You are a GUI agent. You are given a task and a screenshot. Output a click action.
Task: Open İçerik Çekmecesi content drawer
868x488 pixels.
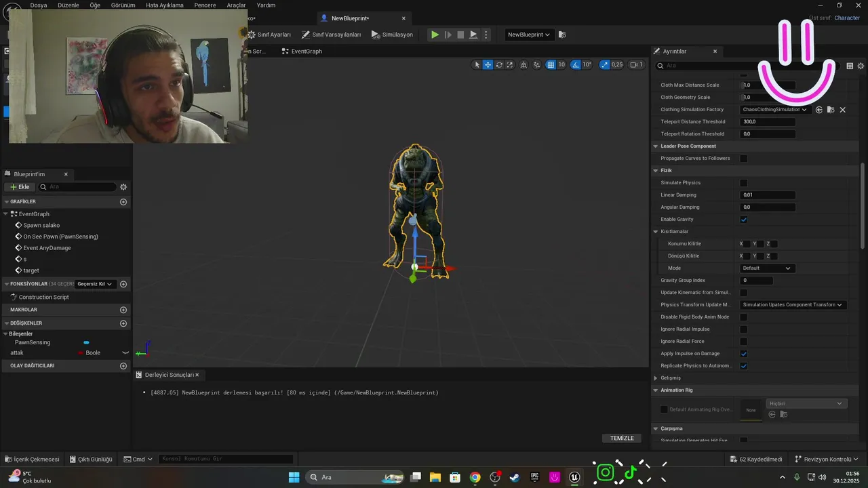pos(32,459)
